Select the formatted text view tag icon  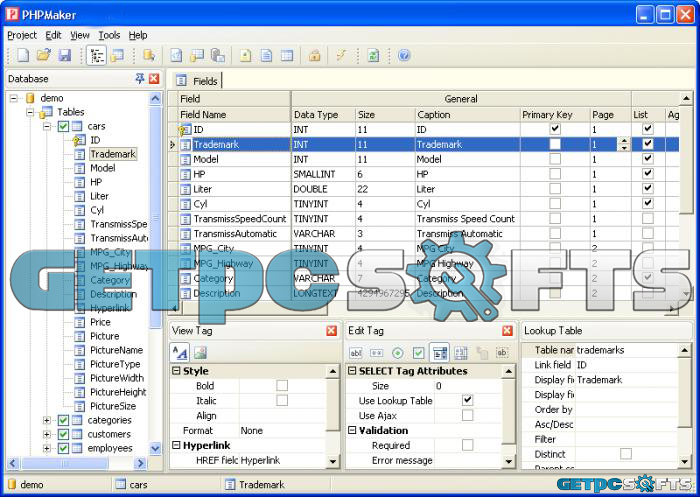[x=180, y=353]
